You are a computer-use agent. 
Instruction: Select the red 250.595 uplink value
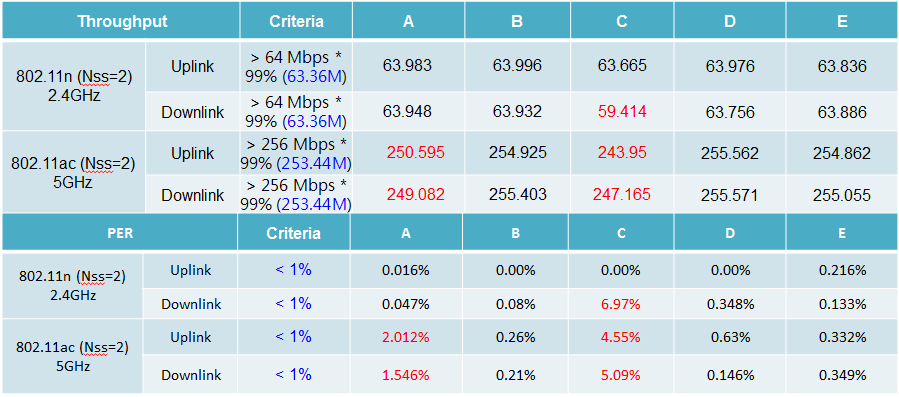point(416,153)
